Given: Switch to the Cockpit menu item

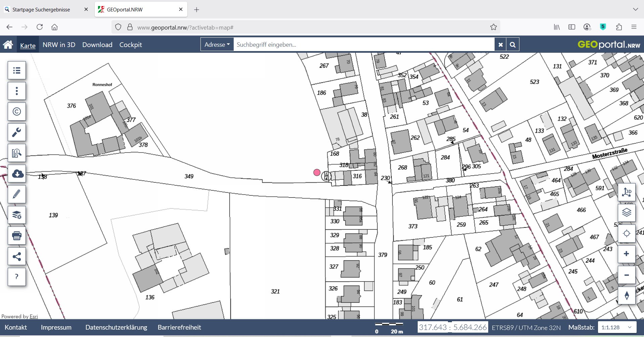Looking at the screenshot, I should (x=131, y=45).
